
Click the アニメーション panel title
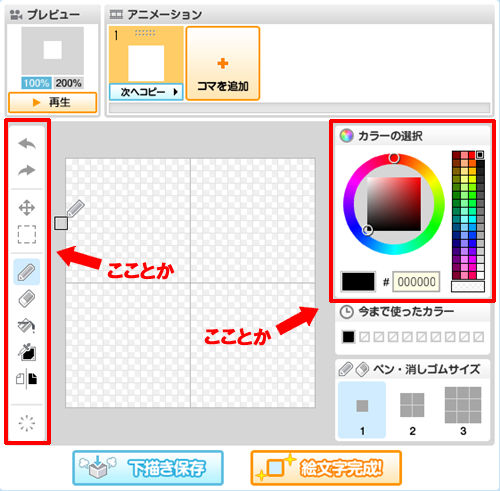click(x=165, y=14)
